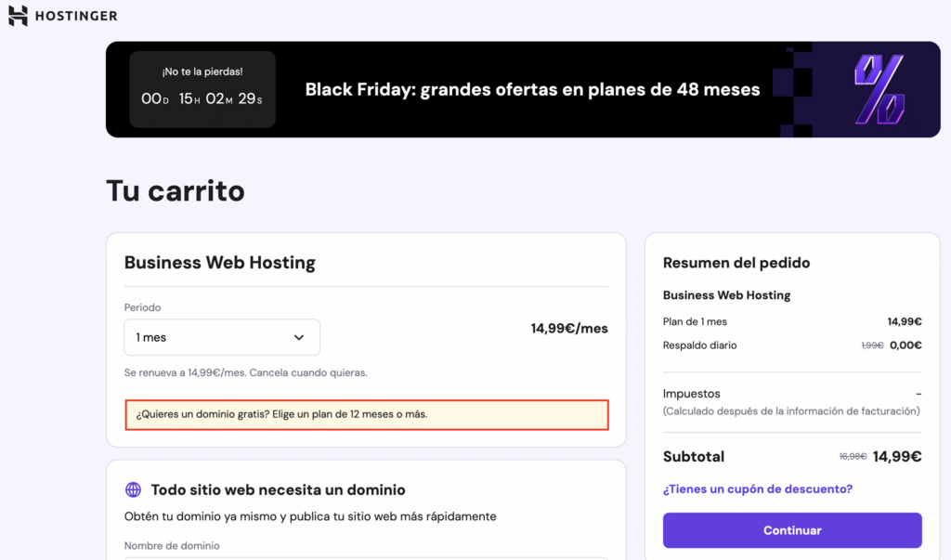Click the countdown timer box
Screen dimensions: 951x560
202,89
